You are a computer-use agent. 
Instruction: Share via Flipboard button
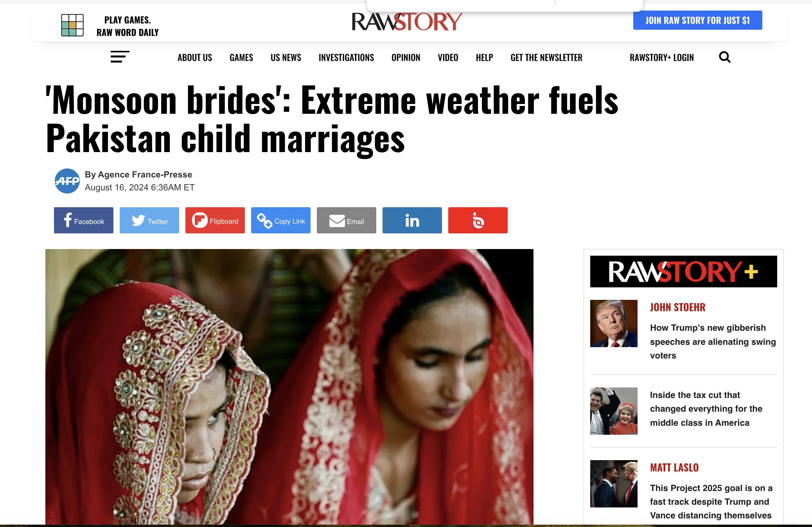point(215,220)
